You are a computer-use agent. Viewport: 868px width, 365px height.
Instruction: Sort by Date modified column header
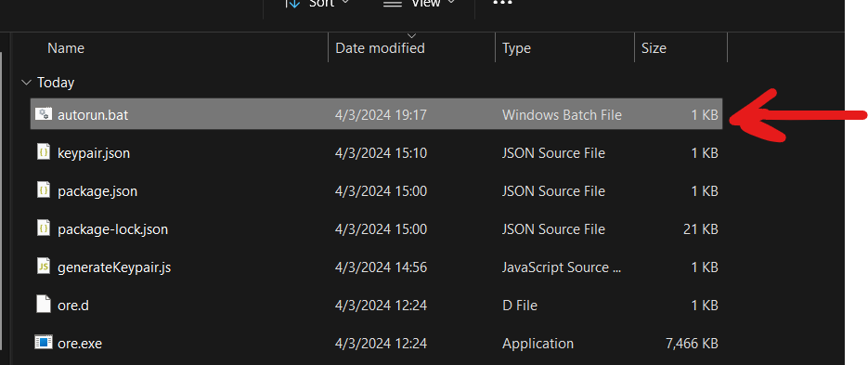[380, 48]
